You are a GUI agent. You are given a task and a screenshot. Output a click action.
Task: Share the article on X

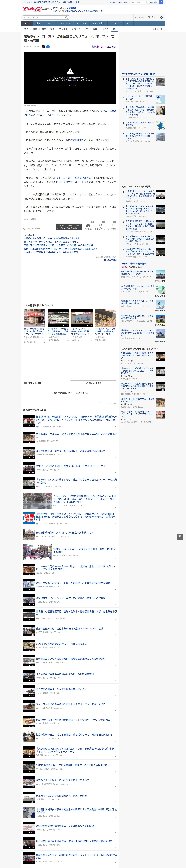pyautogui.click(x=43, y=47)
